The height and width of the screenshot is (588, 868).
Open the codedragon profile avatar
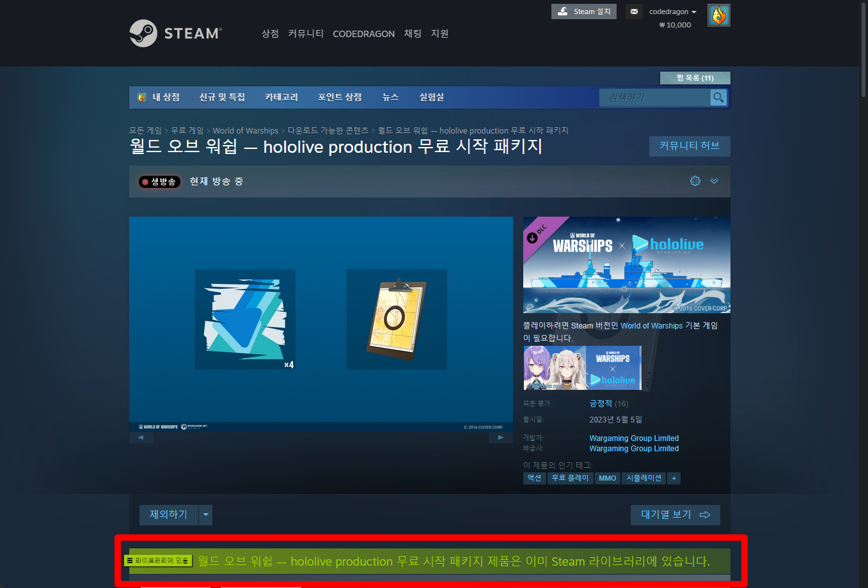[x=719, y=15]
